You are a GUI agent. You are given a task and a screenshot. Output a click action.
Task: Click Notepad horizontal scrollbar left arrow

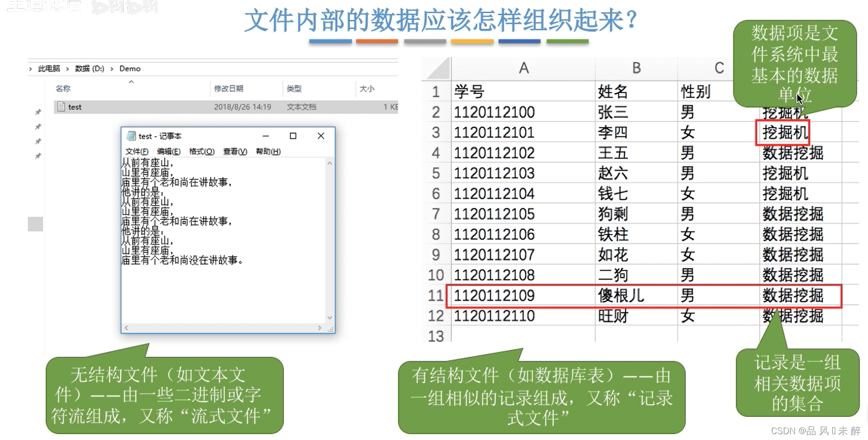126,328
